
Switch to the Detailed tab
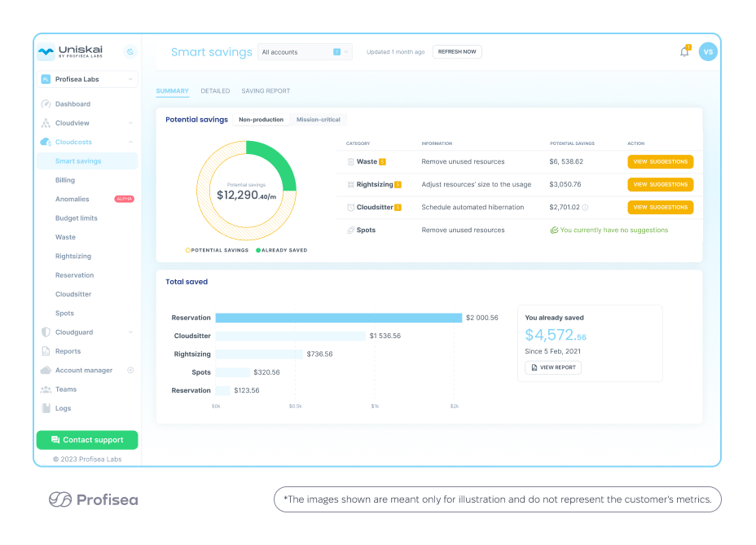[215, 91]
